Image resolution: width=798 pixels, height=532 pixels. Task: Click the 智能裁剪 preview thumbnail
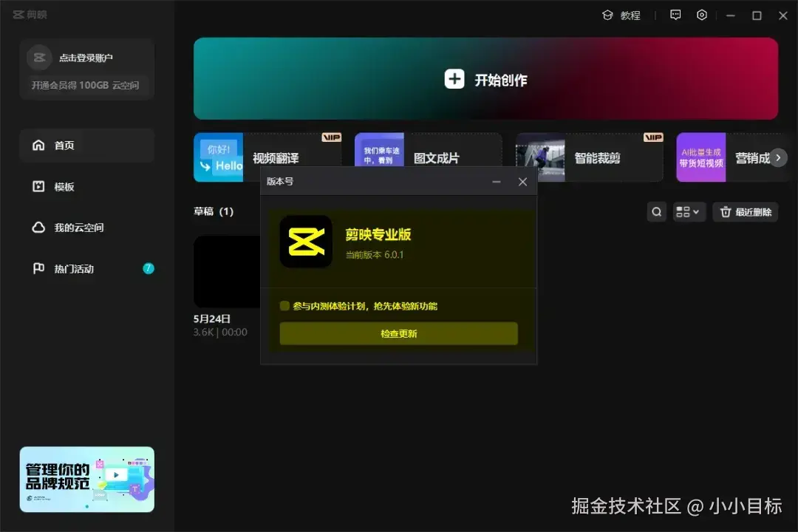click(x=540, y=157)
